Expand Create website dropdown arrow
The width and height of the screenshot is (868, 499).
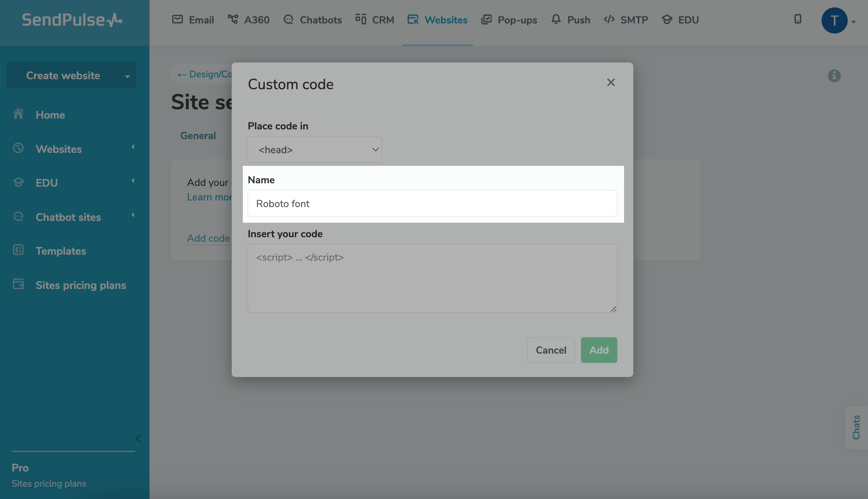click(128, 76)
